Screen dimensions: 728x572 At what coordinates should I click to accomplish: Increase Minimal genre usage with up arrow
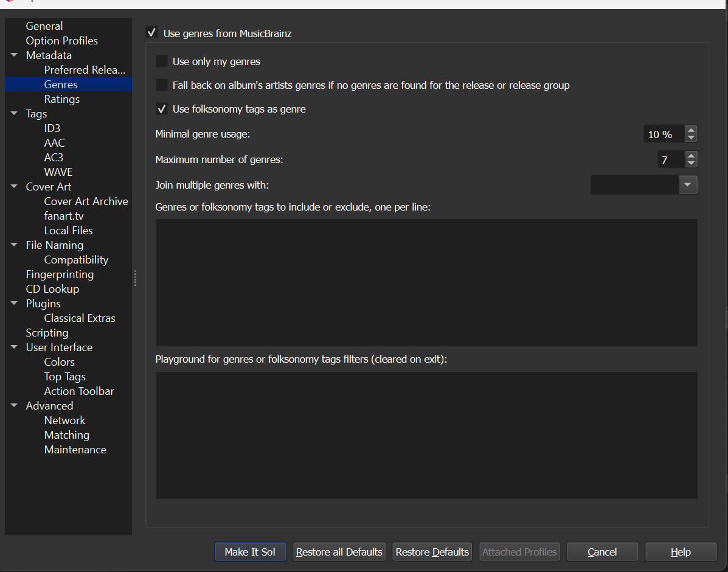(x=691, y=130)
